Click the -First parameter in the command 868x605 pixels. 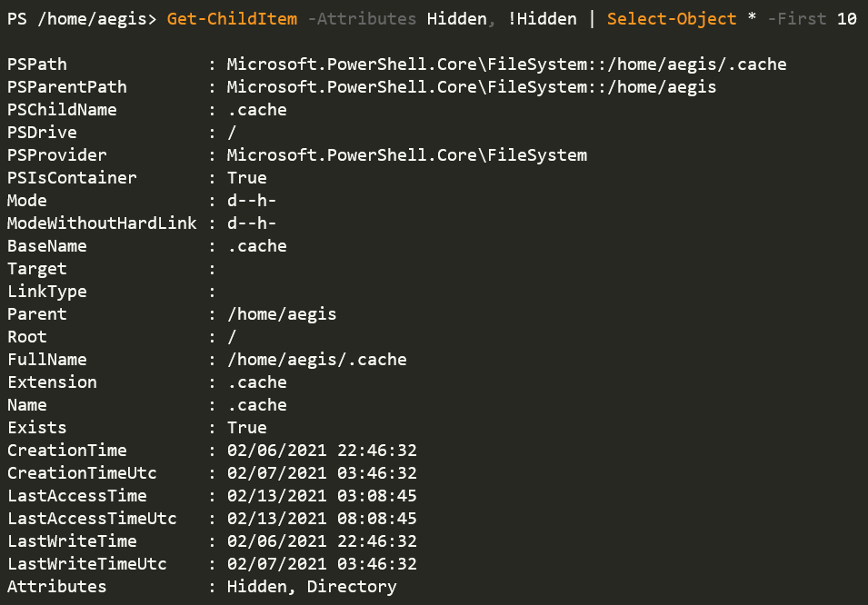coord(796,19)
